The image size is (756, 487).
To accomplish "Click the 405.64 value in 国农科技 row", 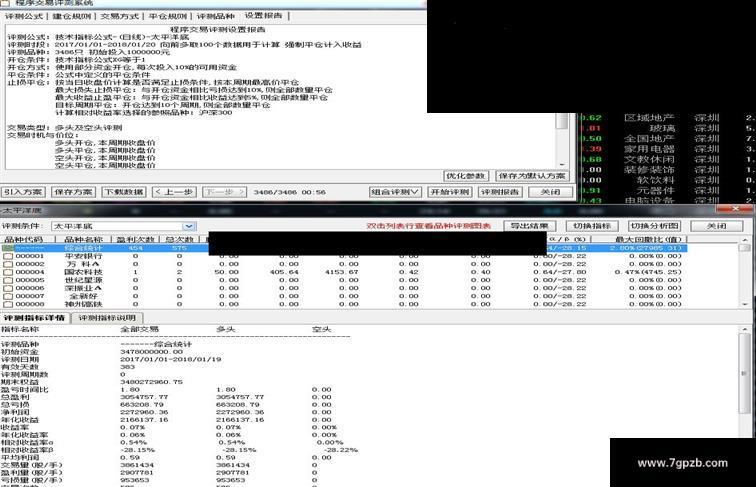I will [x=284, y=272].
